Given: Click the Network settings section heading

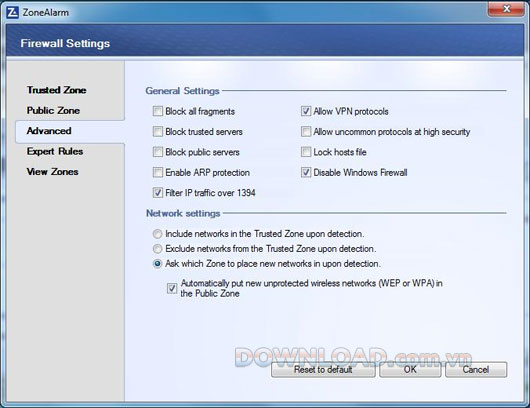Looking at the screenshot, I should (x=183, y=213).
